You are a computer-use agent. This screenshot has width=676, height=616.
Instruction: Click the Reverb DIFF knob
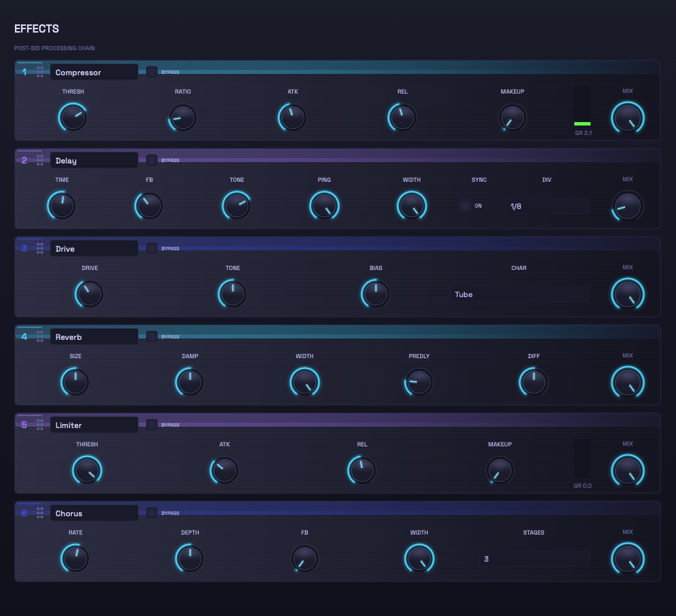point(534,382)
